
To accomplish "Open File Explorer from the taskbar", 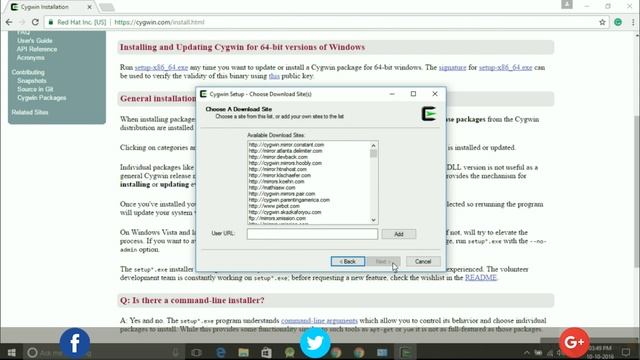I will 243,352.
